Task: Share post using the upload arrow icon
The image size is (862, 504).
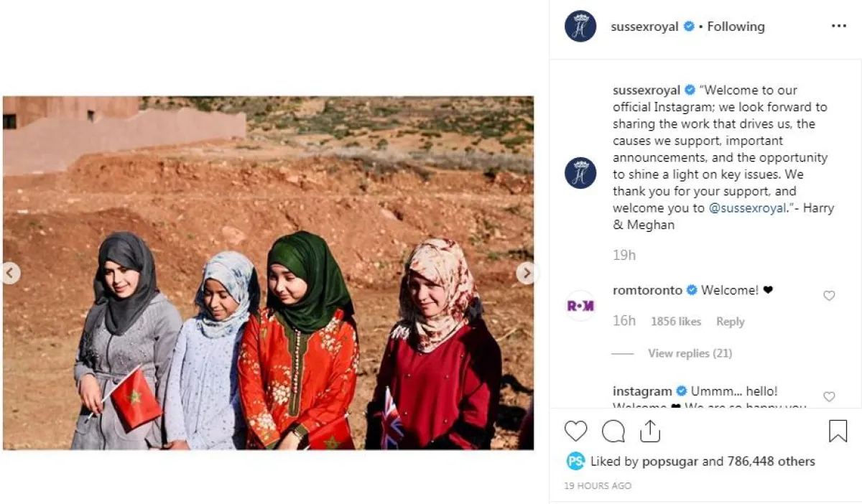Action: (x=649, y=430)
